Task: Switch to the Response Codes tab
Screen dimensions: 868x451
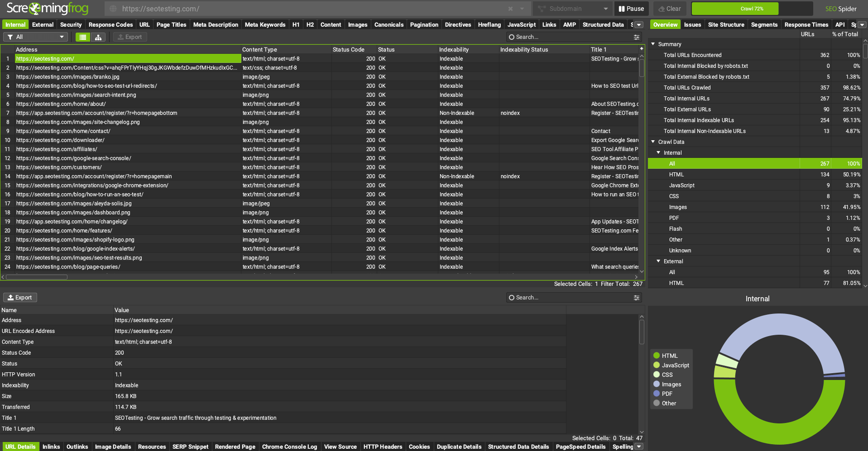Action: pos(110,25)
